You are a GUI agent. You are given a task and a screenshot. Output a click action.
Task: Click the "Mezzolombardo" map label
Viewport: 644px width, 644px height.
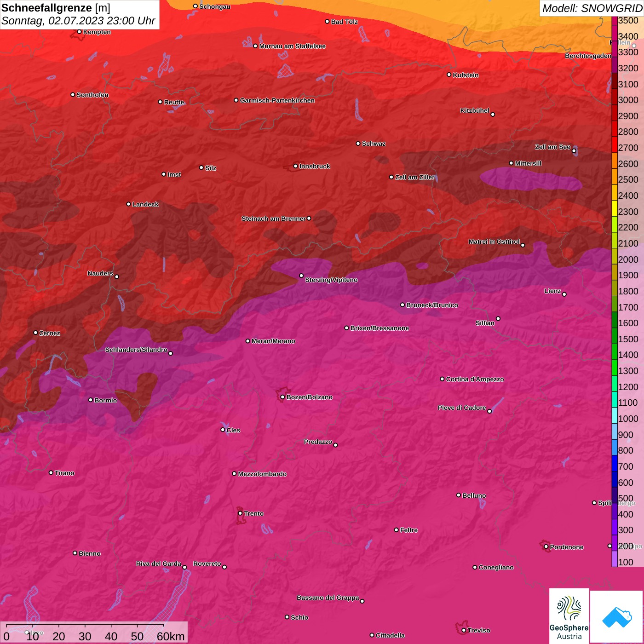pyautogui.click(x=262, y=474)
